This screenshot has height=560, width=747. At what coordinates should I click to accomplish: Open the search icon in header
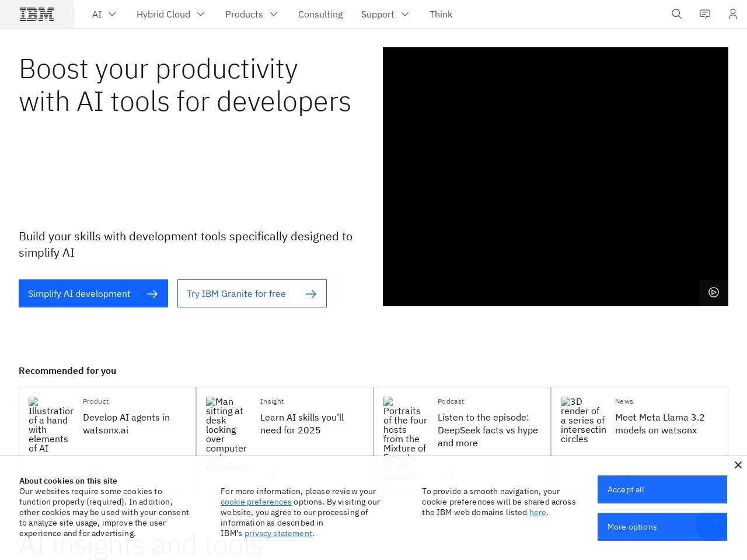point(676,14)
